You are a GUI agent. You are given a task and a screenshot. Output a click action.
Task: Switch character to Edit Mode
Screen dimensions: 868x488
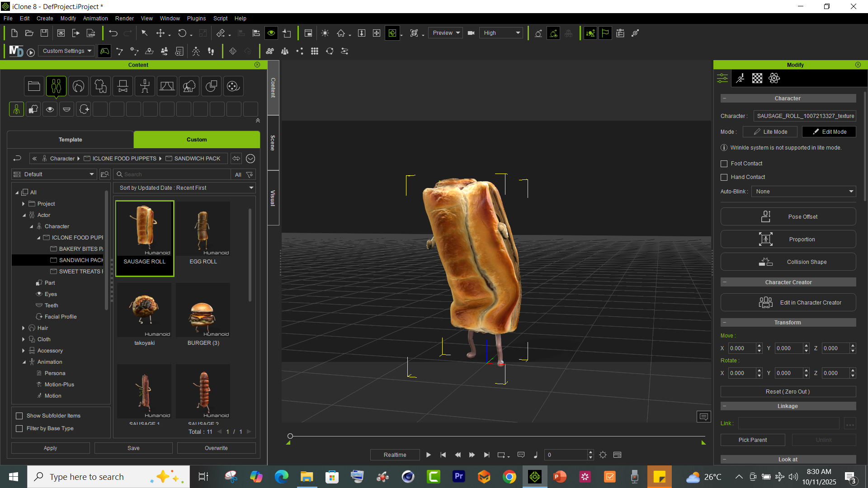(x=829, y=132)
